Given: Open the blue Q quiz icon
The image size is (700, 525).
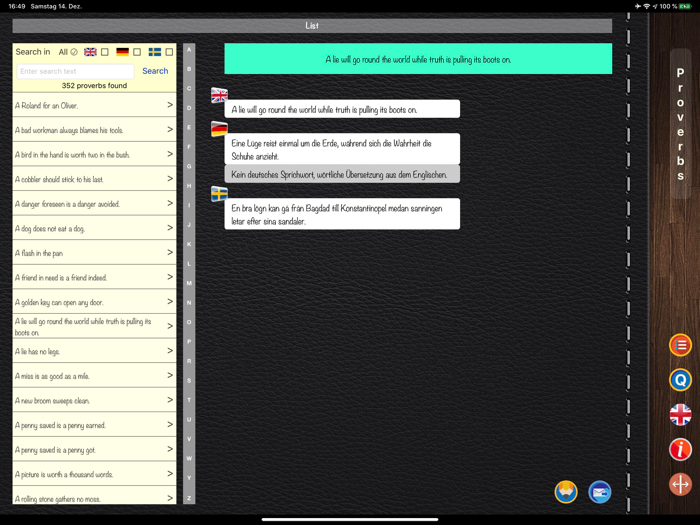Looking at the screenshot, I should click(680, 380).
